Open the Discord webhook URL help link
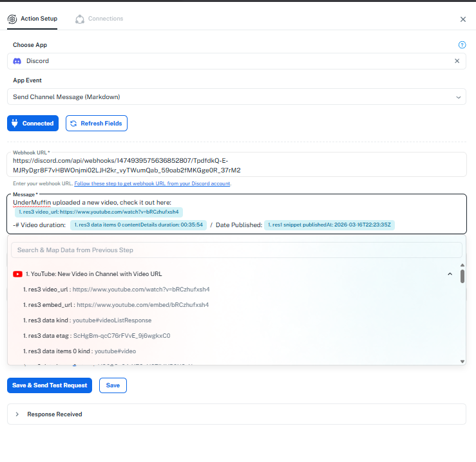 (152, 183)
